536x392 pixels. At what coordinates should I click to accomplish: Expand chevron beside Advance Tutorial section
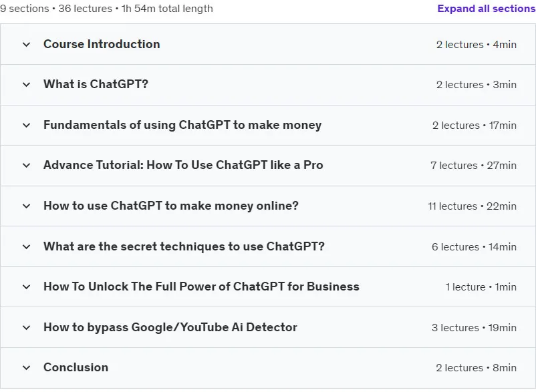click(x=26, y=166)
